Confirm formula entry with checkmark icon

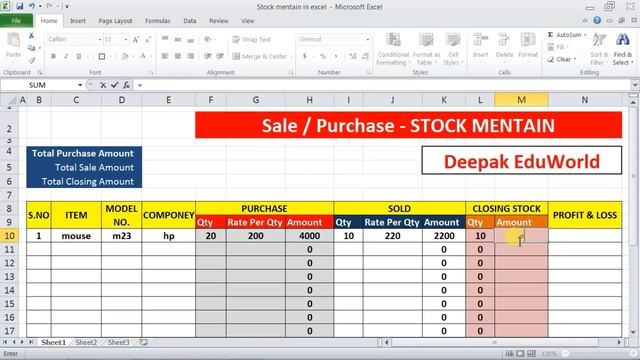click(114, 85)
